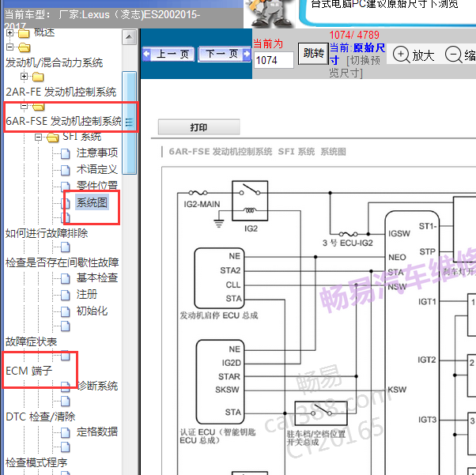This screenshot has height=475, width=476.
Task: Collapse the SFI 系统 tree node
Action: 39,138
